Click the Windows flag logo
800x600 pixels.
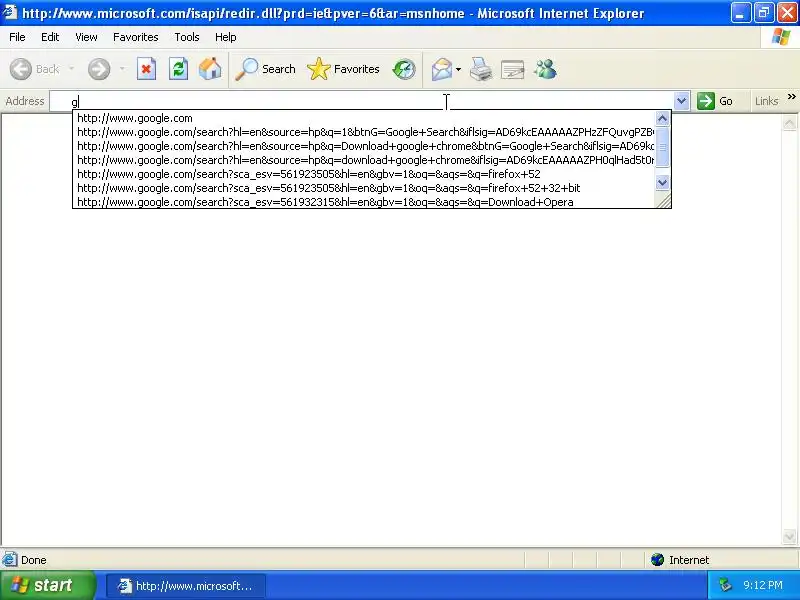coord(781,37)
